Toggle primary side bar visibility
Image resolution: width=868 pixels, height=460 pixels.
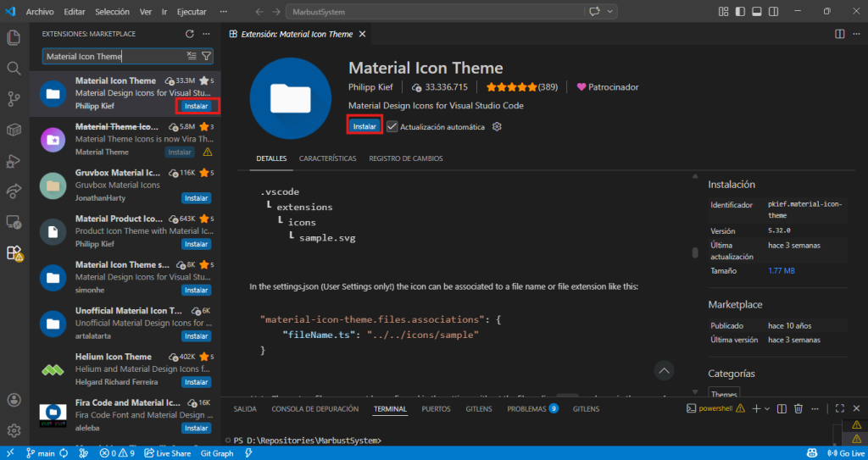(x=740, y=12)
